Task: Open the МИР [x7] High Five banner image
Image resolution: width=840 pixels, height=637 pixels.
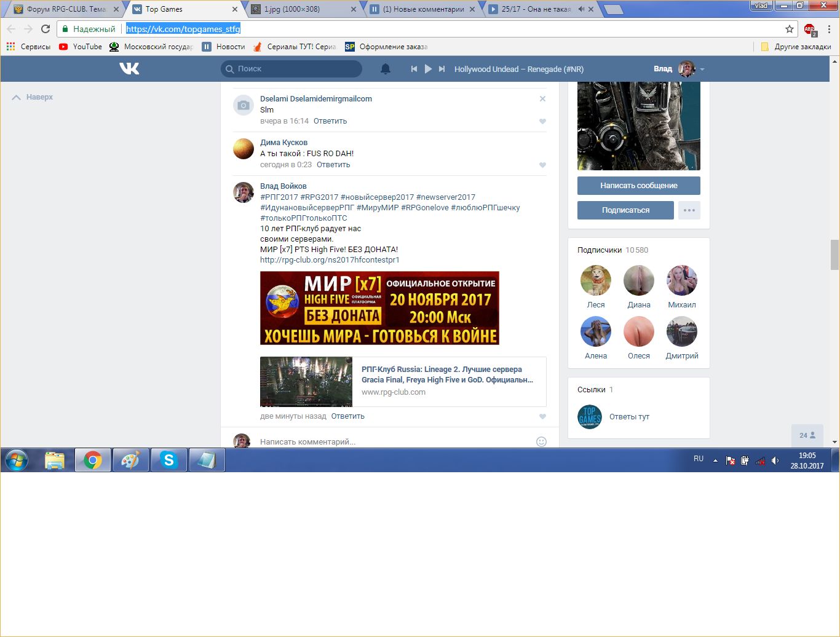Action: 379,308
